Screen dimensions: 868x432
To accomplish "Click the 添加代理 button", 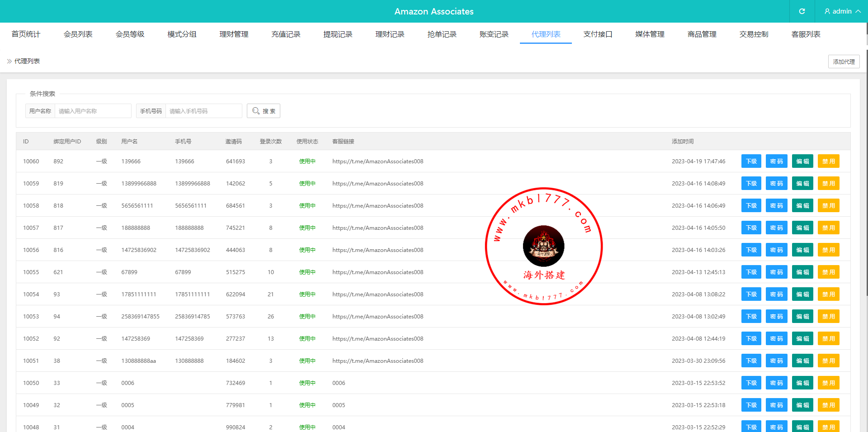I will pos(844,62).
